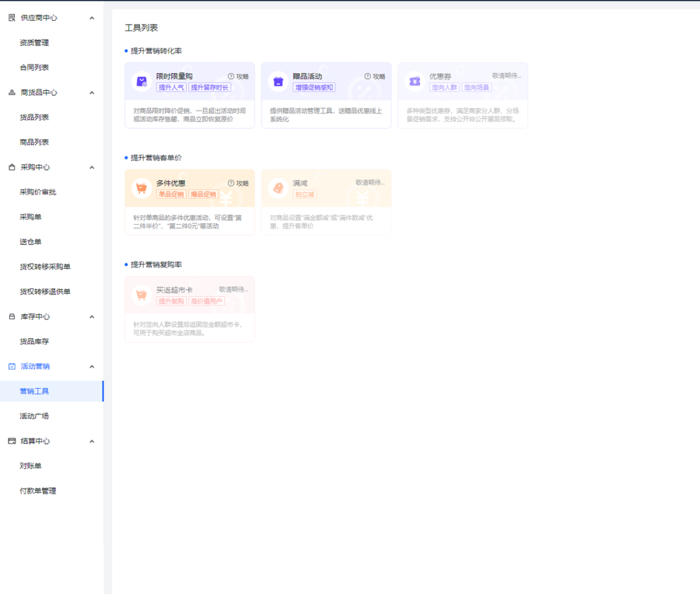
Task: Click the 单品促销 tag
Action: click(x=171, y=194)
